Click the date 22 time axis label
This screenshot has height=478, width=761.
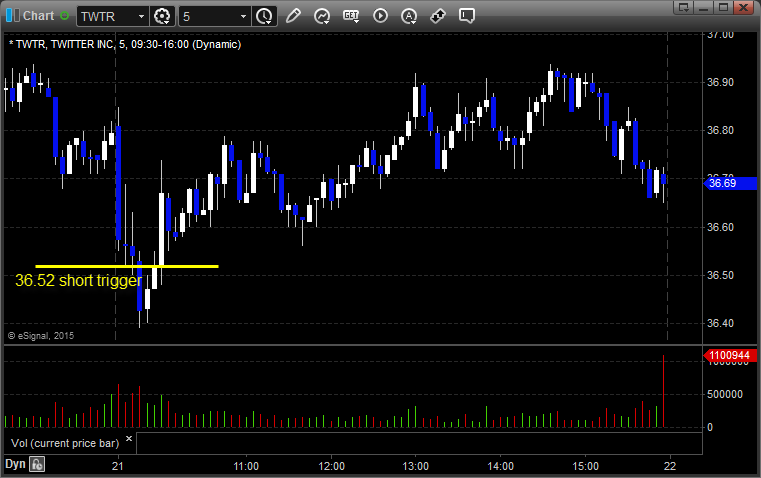point(670,466)
